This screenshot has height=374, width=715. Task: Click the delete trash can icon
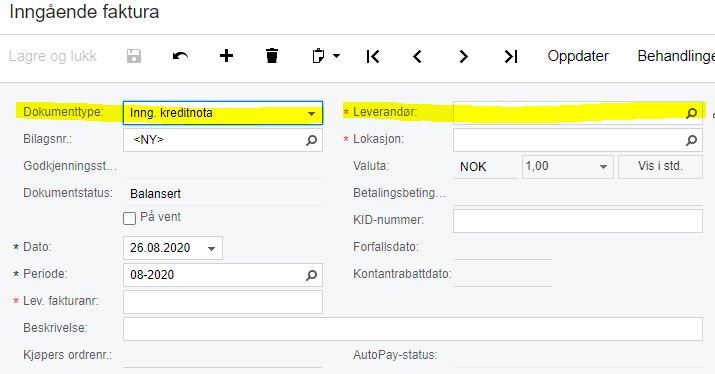click(x=272, y=56)
